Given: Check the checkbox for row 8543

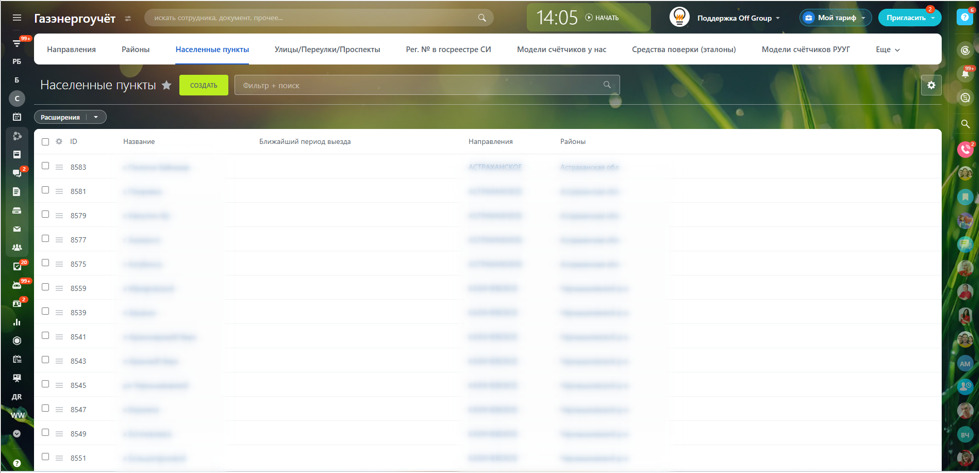Looking at the screenshot, I should coord(45,359).
